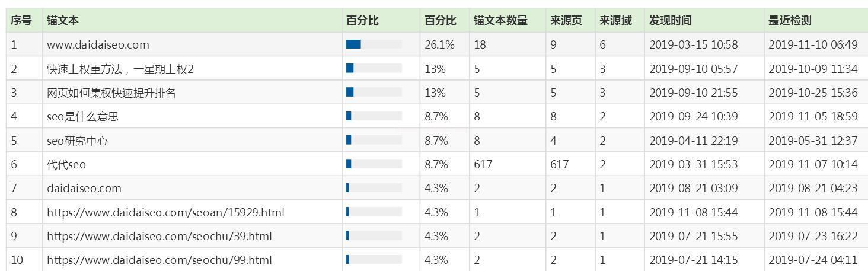The width and height of the screenshot is (868, 271).
Task: Select the plain daidaiseo.com anchor text
Action: pos(84,189)
